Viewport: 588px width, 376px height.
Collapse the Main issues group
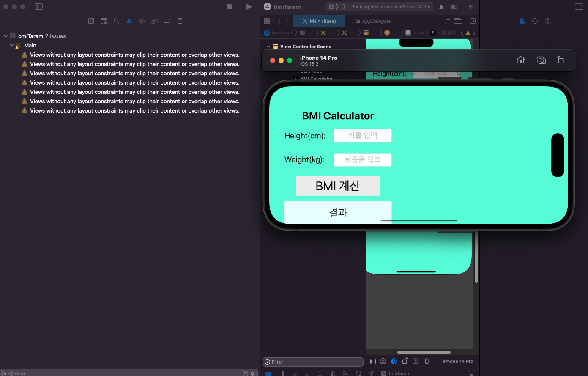(12, 45)
